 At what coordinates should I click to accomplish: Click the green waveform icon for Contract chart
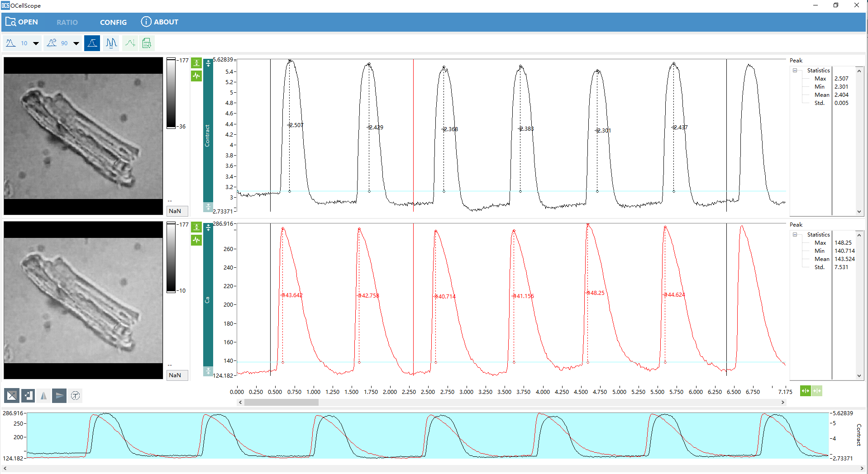[196, 76]
